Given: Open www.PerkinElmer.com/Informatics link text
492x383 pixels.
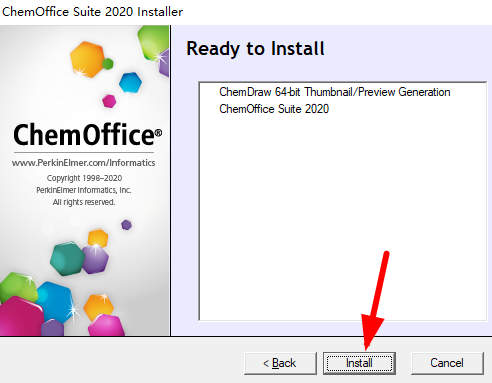Looking at the screenshot, I should tap(84, 163).
